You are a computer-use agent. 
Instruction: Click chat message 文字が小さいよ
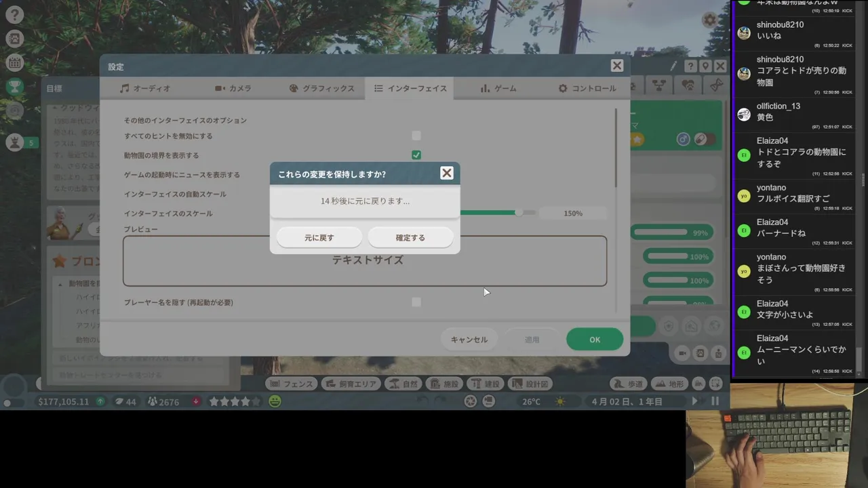click(x=785, y=314)
